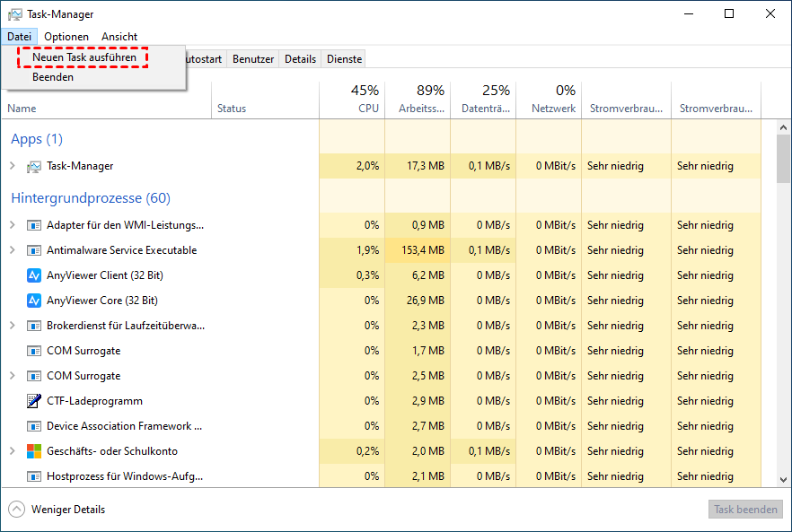Click the Geschäfts- oder Schulkonto Microsoft icon
The image size is (792, 532).
click(34, 451)
